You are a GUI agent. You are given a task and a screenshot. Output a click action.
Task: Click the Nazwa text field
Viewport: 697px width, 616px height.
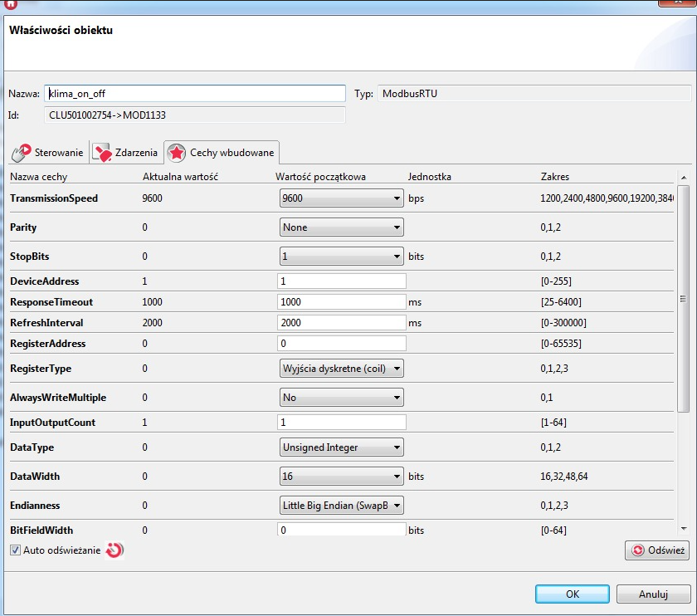coord(194,94)
